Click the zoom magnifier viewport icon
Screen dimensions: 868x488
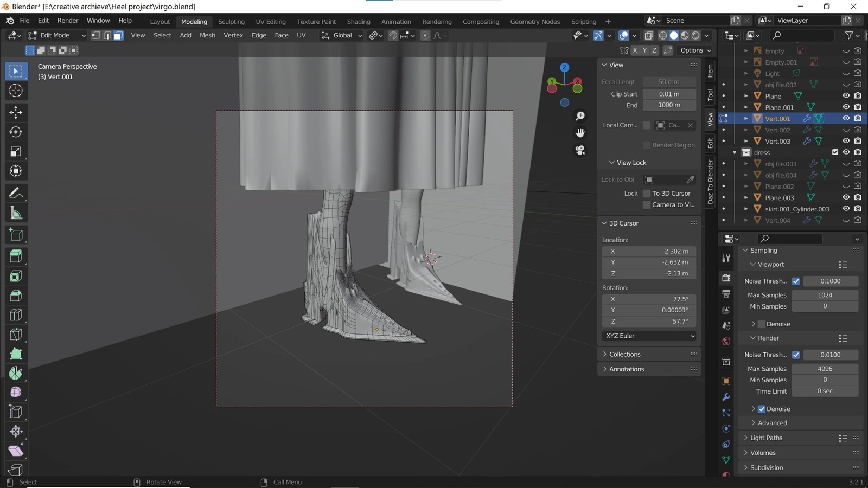pos(580,116)
